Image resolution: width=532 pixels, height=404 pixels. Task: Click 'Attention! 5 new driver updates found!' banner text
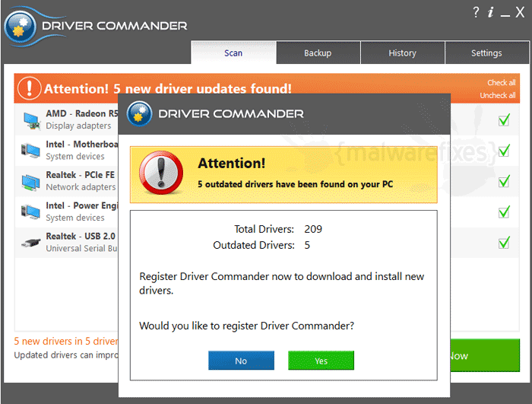click(168, 89)
